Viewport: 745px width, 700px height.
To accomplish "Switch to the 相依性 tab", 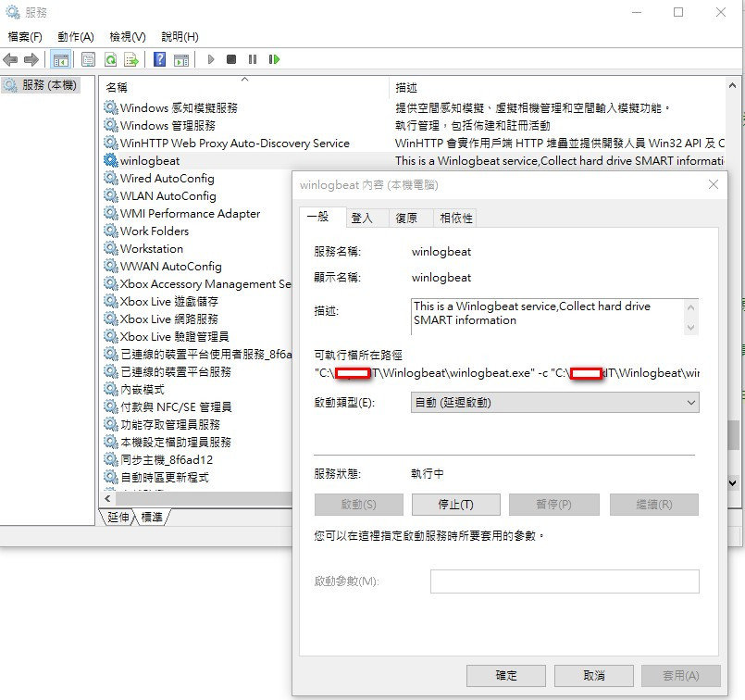I will click(x=455, y=219).
